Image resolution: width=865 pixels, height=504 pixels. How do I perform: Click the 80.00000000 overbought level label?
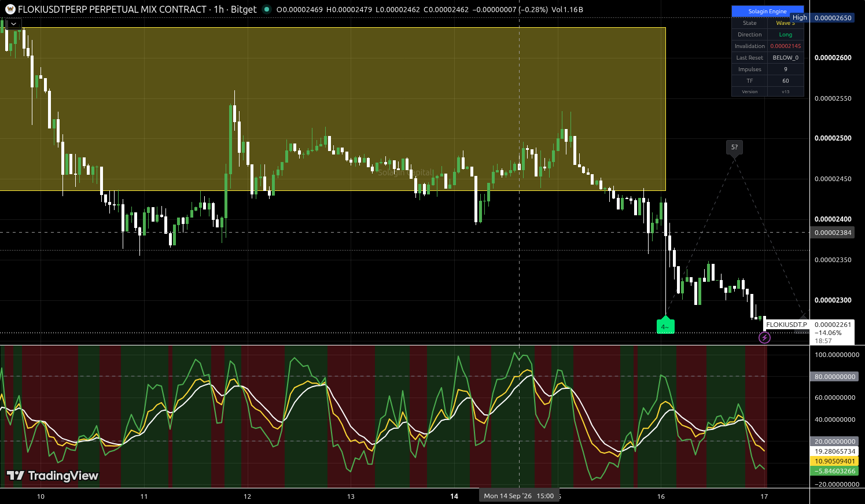click(x=835, y=377)
